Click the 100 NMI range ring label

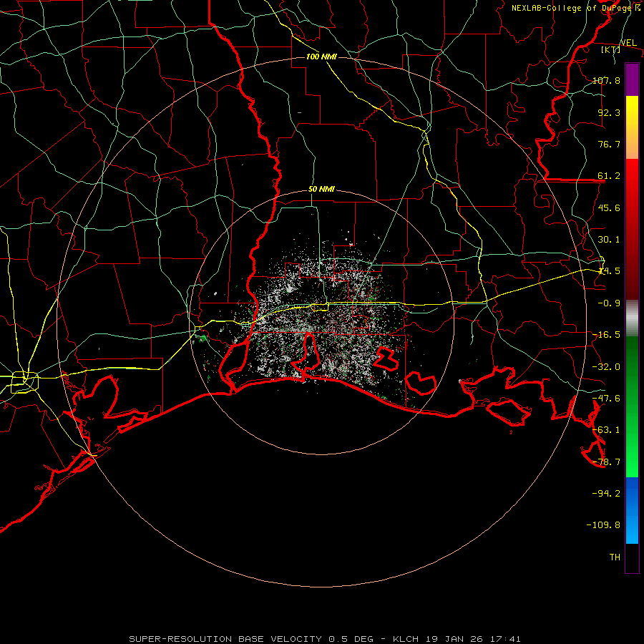click(x=321, y=57)
